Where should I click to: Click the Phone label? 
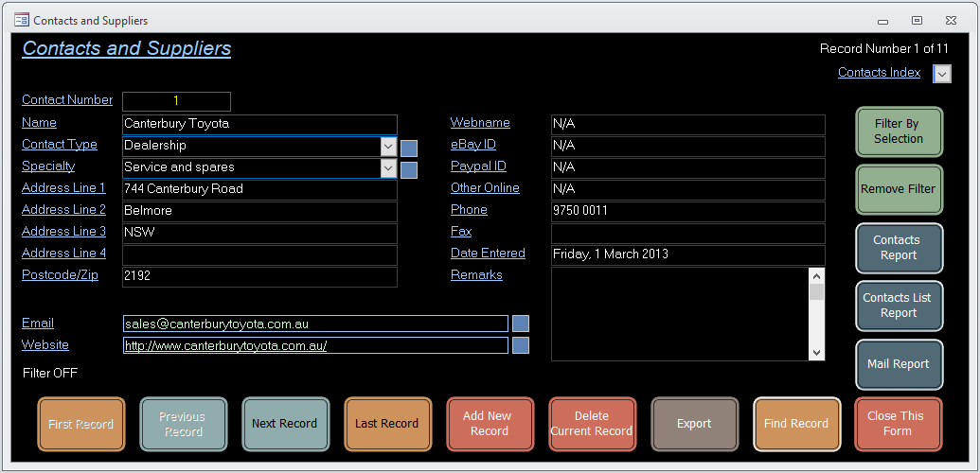[469, 210]
